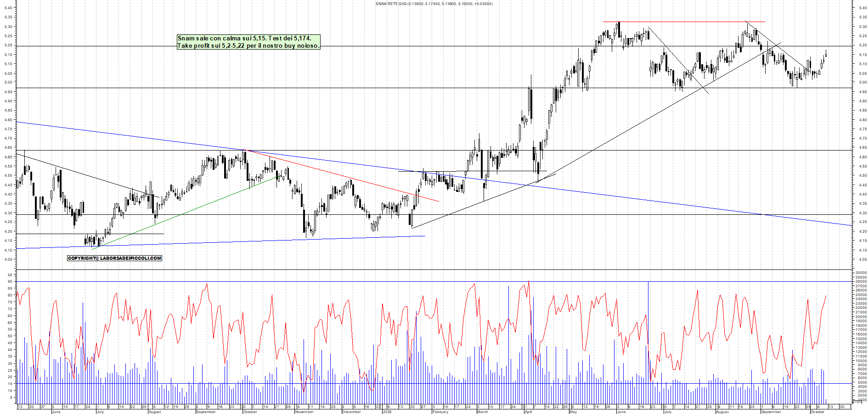Click the 4.05 price label on right axis
The image size is (868, 414).
coord(862,259)
